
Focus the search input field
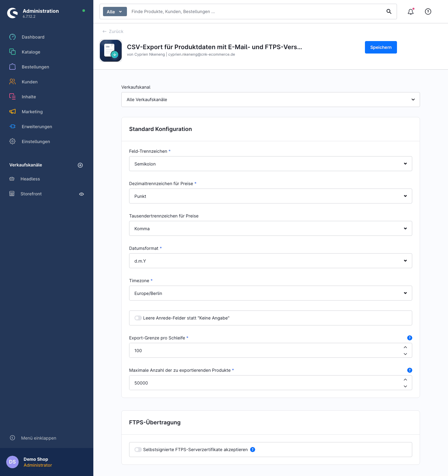255,12
